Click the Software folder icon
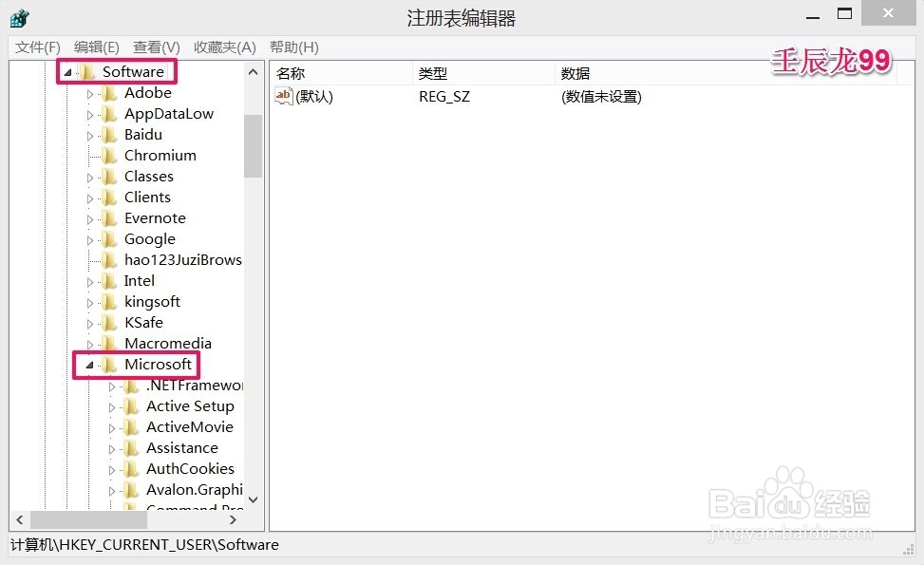The width and height of the screenshot is (924, 565). (86, 72)
